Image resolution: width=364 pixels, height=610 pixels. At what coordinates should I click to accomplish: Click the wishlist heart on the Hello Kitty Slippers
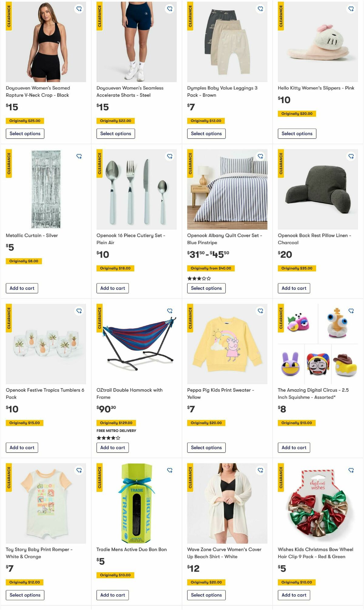point(351,9)
